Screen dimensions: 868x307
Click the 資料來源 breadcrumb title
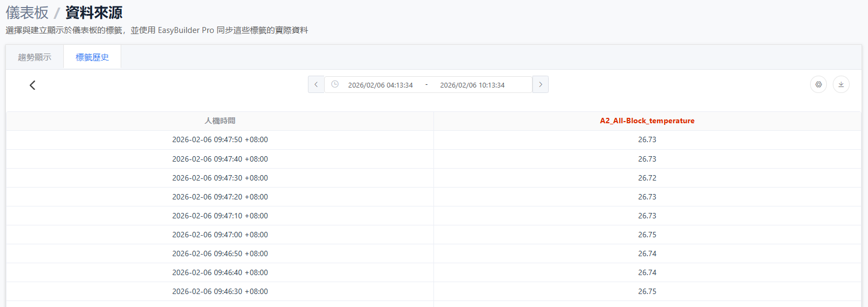click(94, 12)
